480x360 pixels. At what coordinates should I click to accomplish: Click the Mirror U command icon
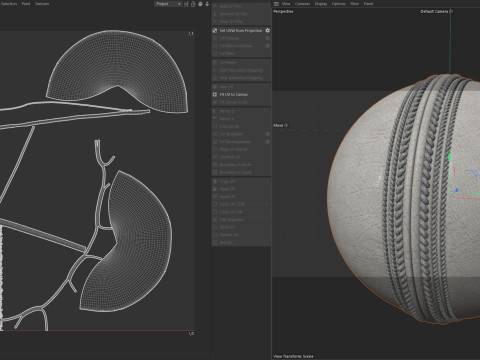click(x=215, y=111)
